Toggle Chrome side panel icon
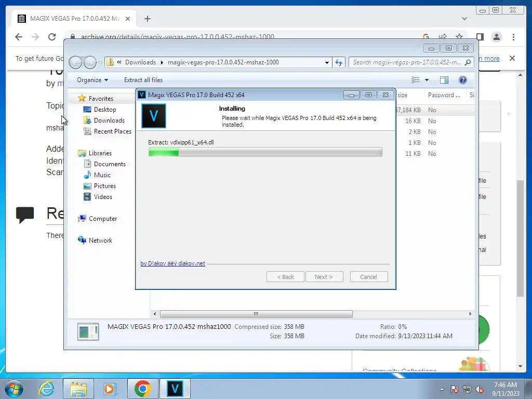Image resolution: width=532 pixels, height=399 pixels. [480, 37]
